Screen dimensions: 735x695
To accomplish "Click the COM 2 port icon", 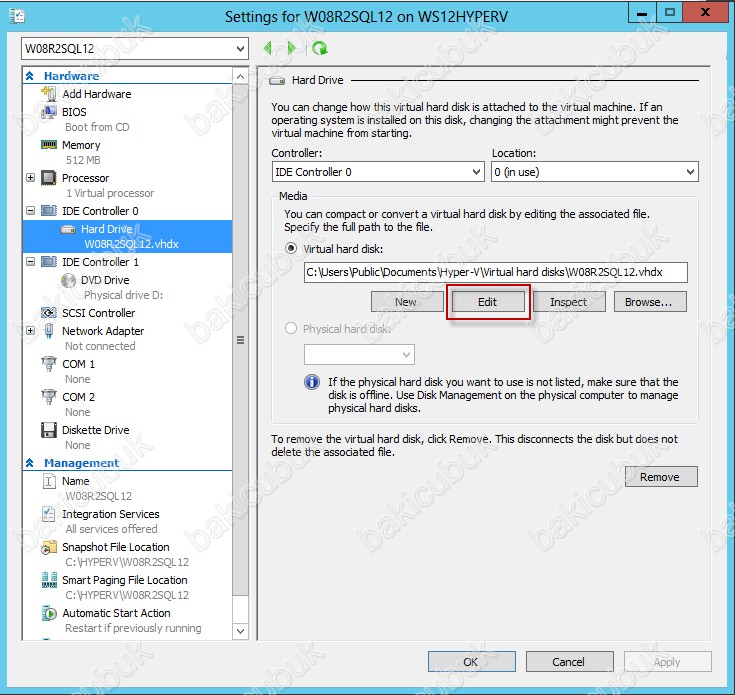I will [49, 396].
